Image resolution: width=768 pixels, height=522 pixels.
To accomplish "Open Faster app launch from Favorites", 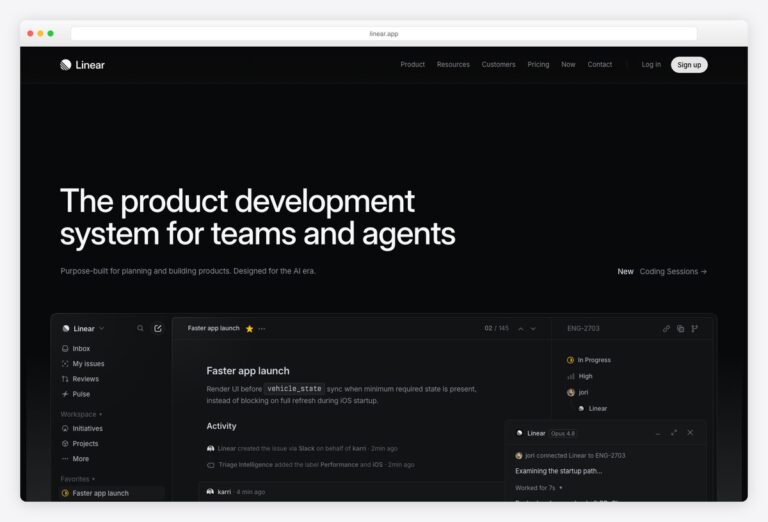I will (x=112, y=493).
